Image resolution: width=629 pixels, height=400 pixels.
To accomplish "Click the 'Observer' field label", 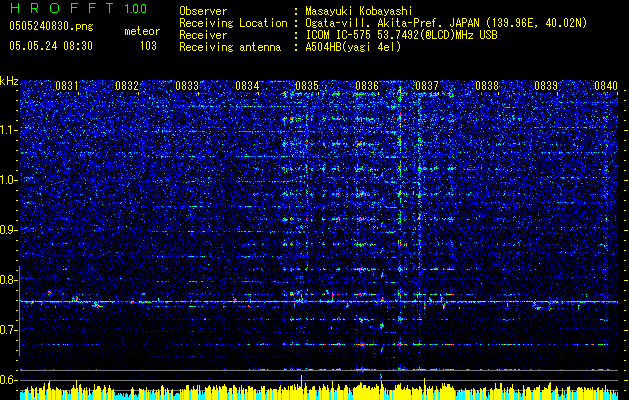I will (203, 11).
